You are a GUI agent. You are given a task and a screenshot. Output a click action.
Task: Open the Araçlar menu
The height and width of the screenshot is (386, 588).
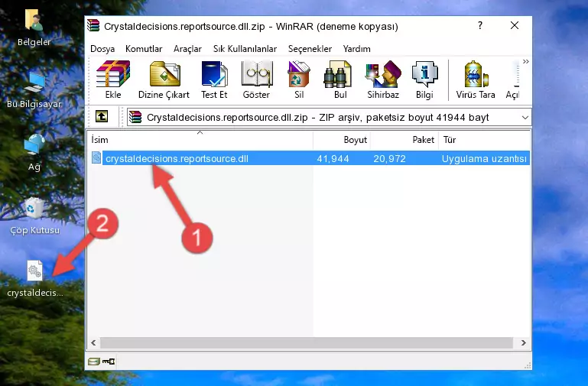(x=187, y=49)
